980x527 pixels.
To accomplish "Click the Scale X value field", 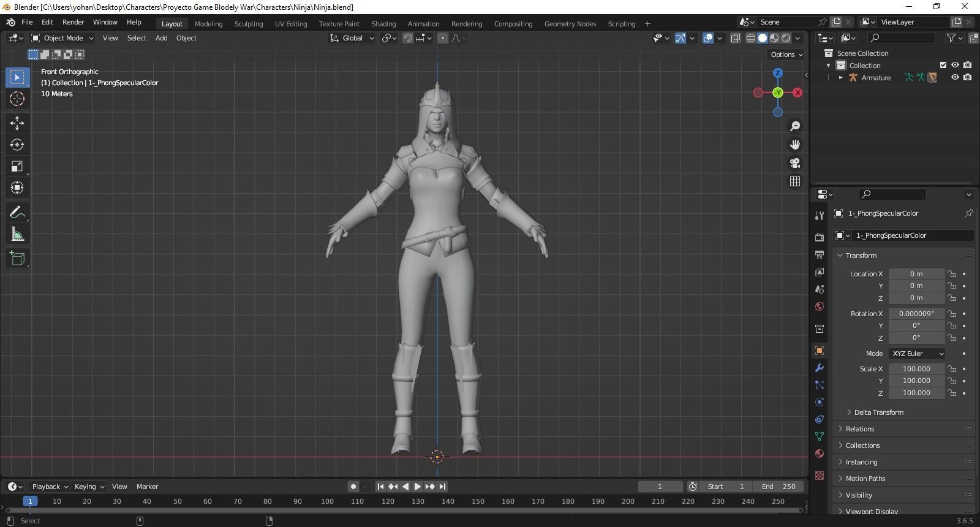I will (916, 369).
